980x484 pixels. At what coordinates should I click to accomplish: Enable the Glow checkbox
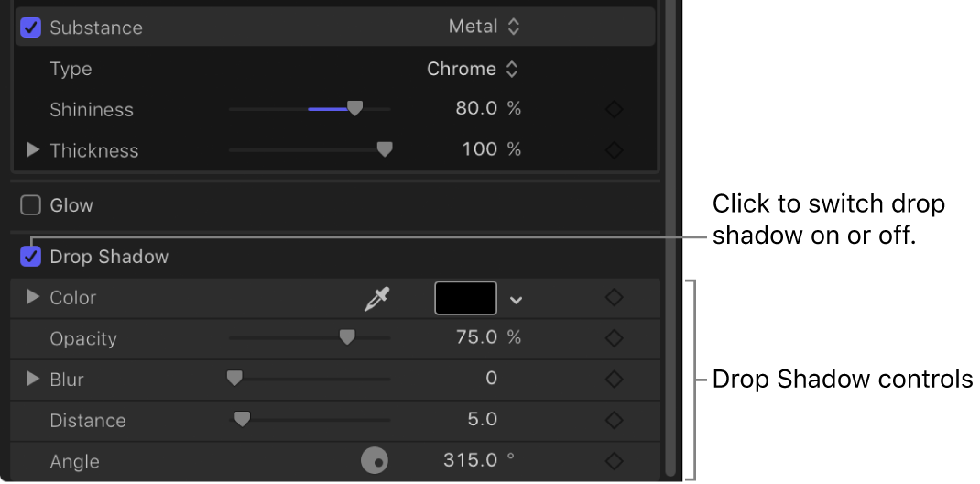(x=31, y=205)
